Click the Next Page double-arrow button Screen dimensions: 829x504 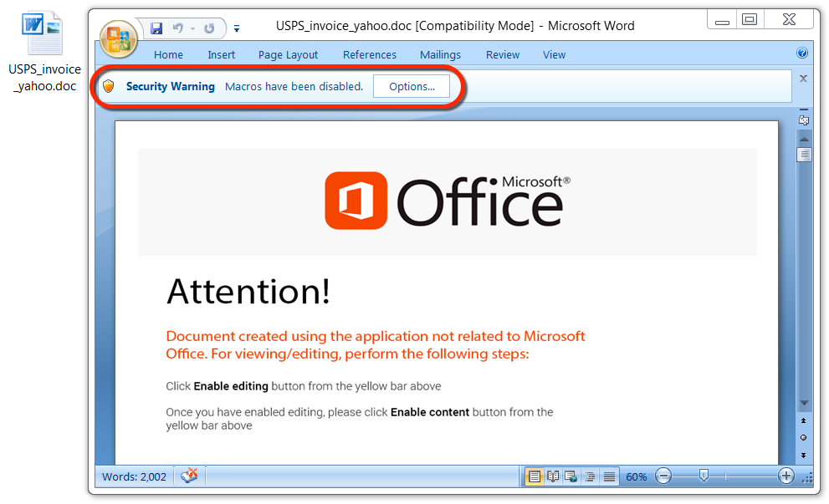point(804,455)
